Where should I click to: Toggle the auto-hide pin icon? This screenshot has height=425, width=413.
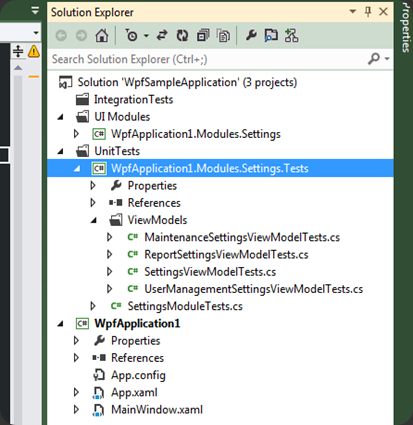(x=368, y=12)
